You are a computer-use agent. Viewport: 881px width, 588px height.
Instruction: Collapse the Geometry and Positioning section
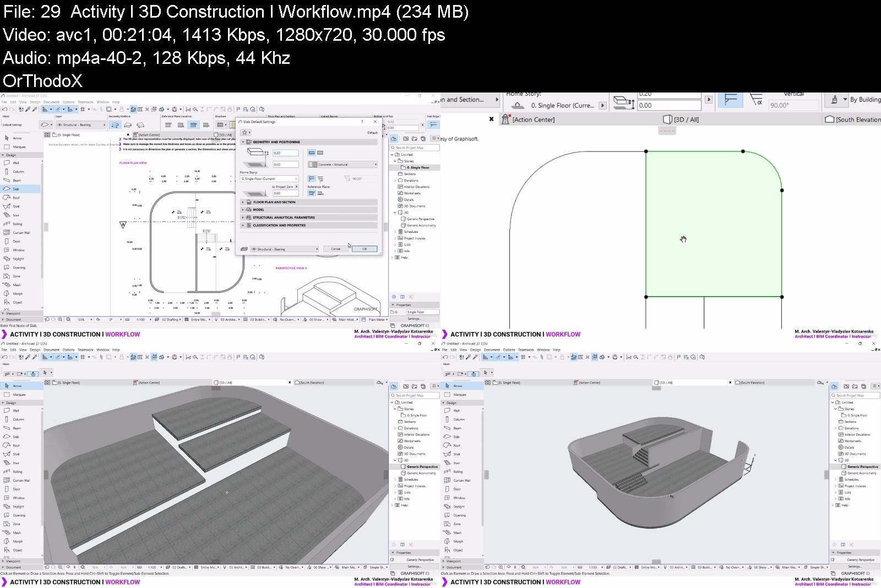tap(309, 142)
